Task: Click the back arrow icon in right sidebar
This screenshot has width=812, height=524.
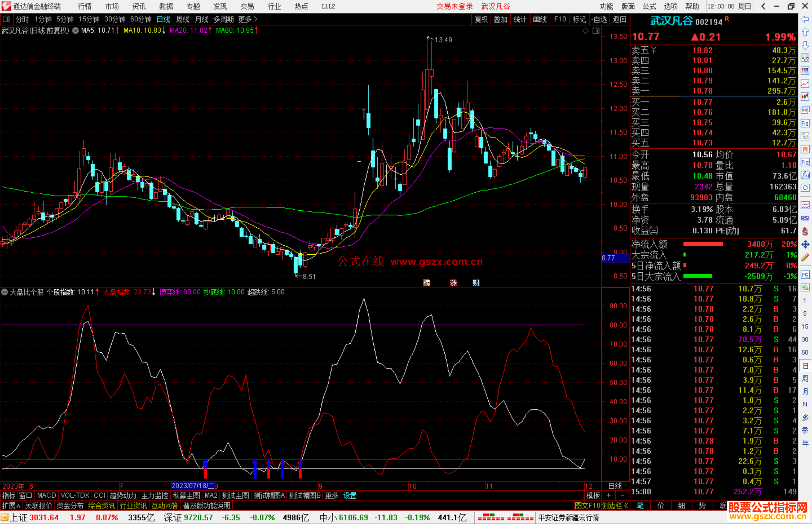Action: pos(805,19)
